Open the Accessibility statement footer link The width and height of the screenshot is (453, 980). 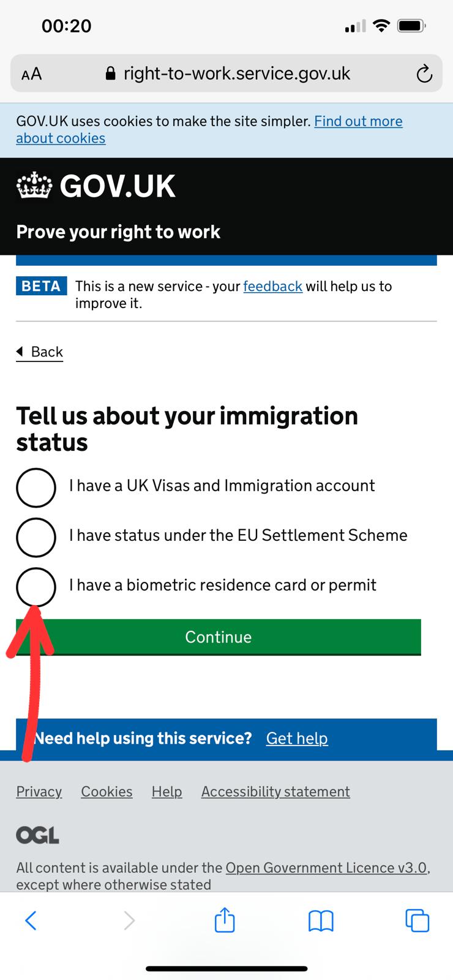coord(275,791)
